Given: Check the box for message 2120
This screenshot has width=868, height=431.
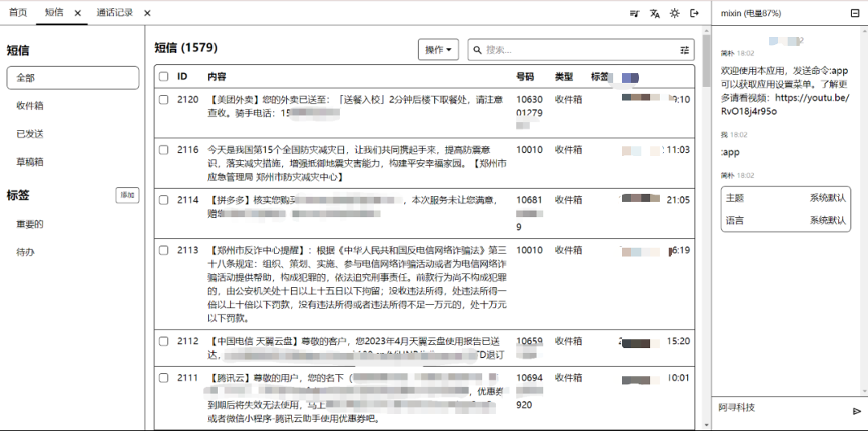Looking at the screenshot, I should tap(163, 100).
